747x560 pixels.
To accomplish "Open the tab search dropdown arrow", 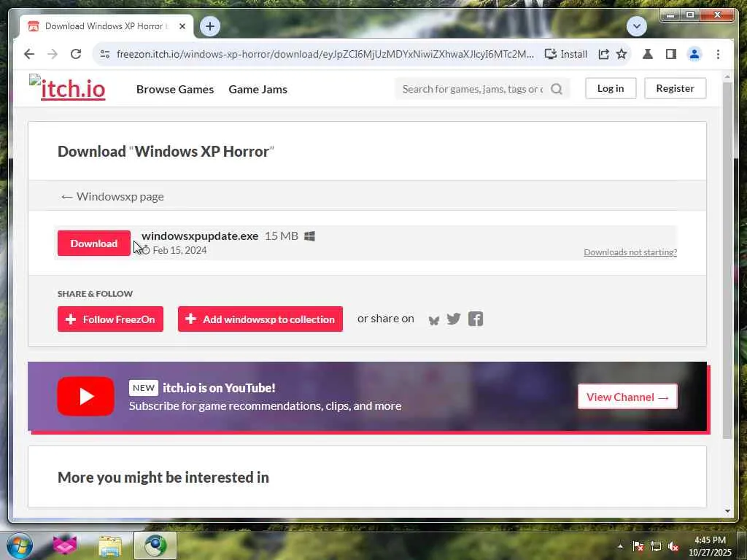I will pyautogui.click(x=636, y=26).
